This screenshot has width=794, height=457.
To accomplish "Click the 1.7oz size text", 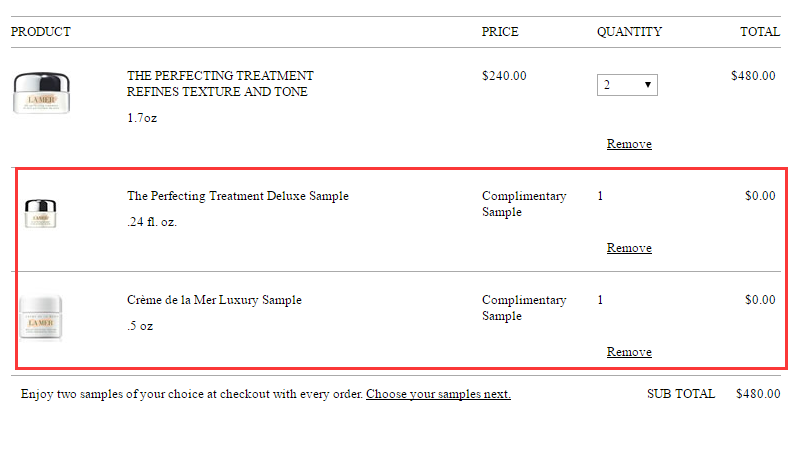I will pyautogui.click(x=142, y=118).
